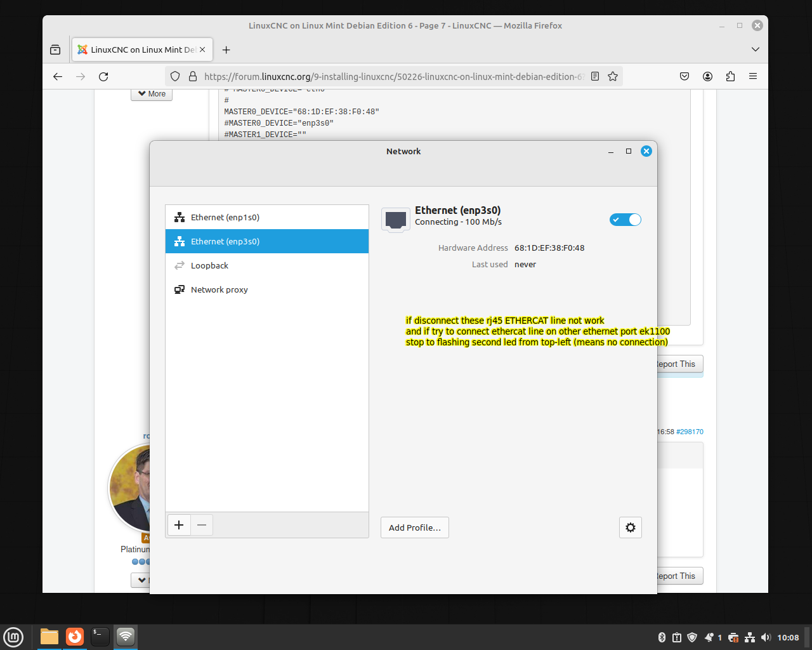Image resolution: width=812 pixels, height=650 pixels.
Task: Open Save to Pocket button
Action: (x=684, y=76)
